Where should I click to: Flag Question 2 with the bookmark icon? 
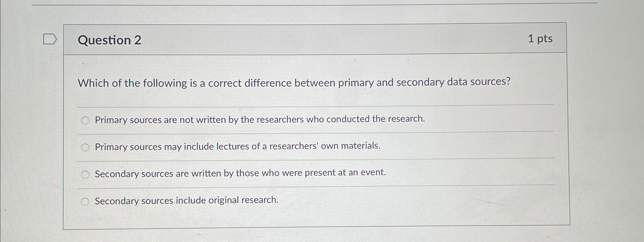(50, 39)
